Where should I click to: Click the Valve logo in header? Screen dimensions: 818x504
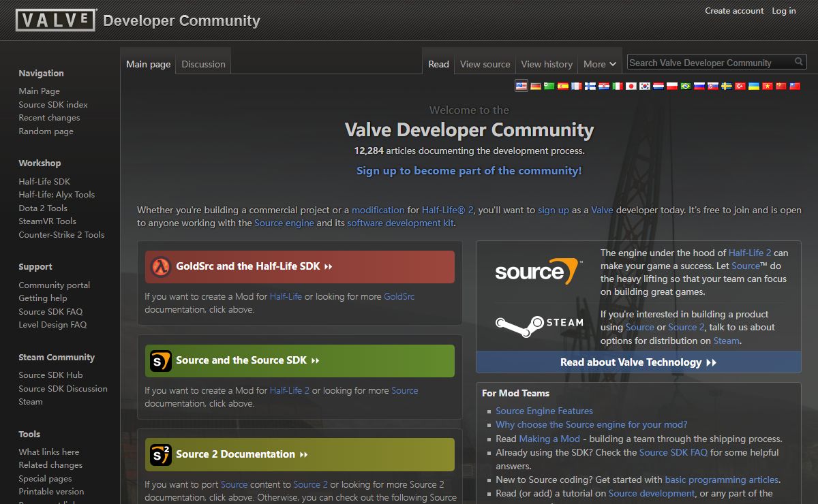click(x=56, y=20)
